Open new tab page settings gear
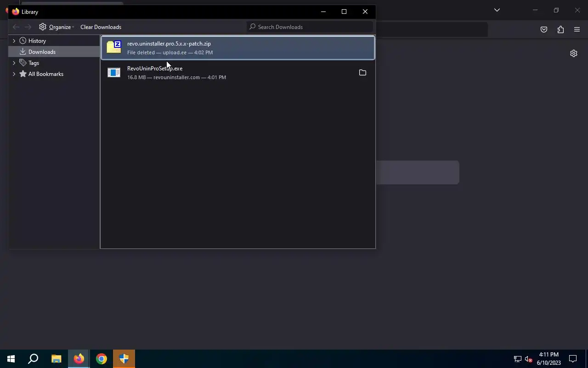The width and height of the screenshot is (588, 368). (x=574, y=53)
